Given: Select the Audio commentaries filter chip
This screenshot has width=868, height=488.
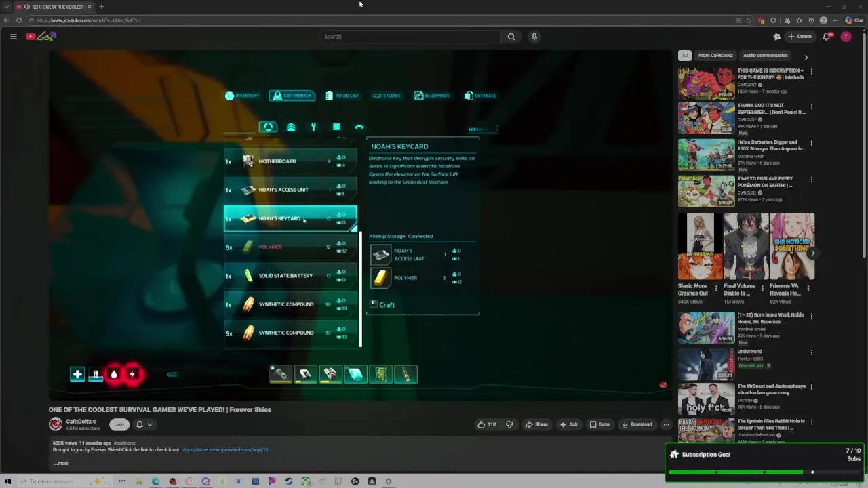Looking at the screenshot, I should click(x=765, y=56).
